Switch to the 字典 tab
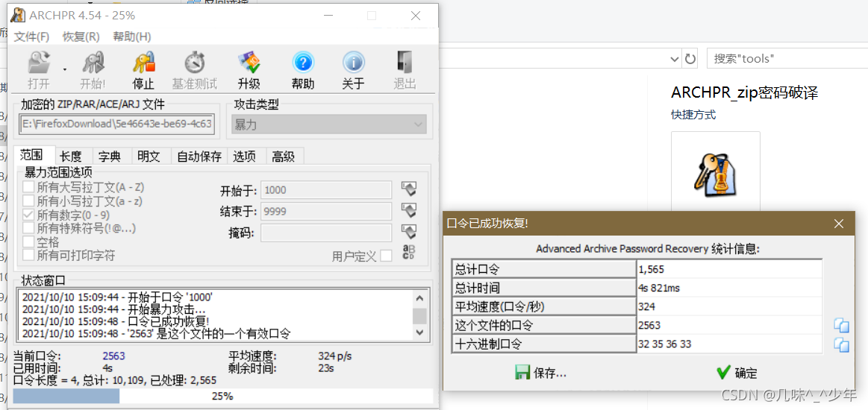Screen dimensions: 868x410 pos(110,157)
